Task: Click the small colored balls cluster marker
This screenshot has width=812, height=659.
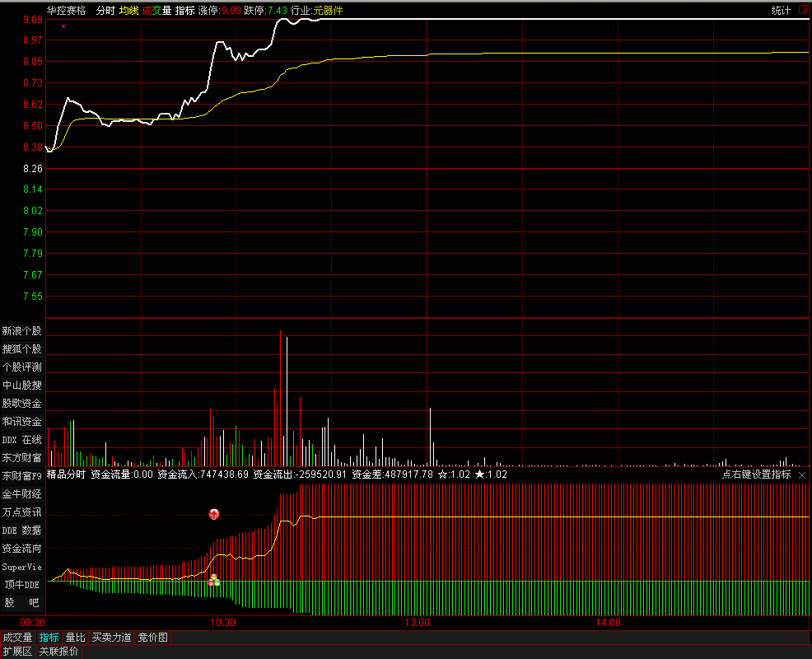Action: point(214,581)
